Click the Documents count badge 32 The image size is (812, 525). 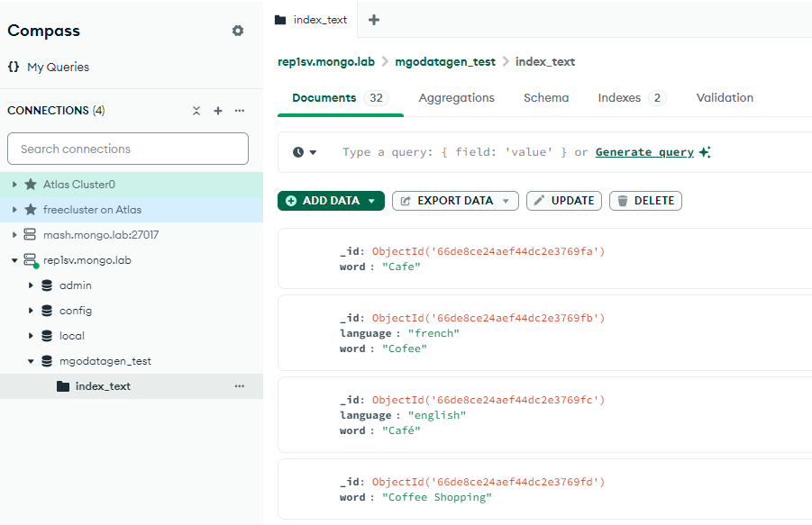[376, 98]
